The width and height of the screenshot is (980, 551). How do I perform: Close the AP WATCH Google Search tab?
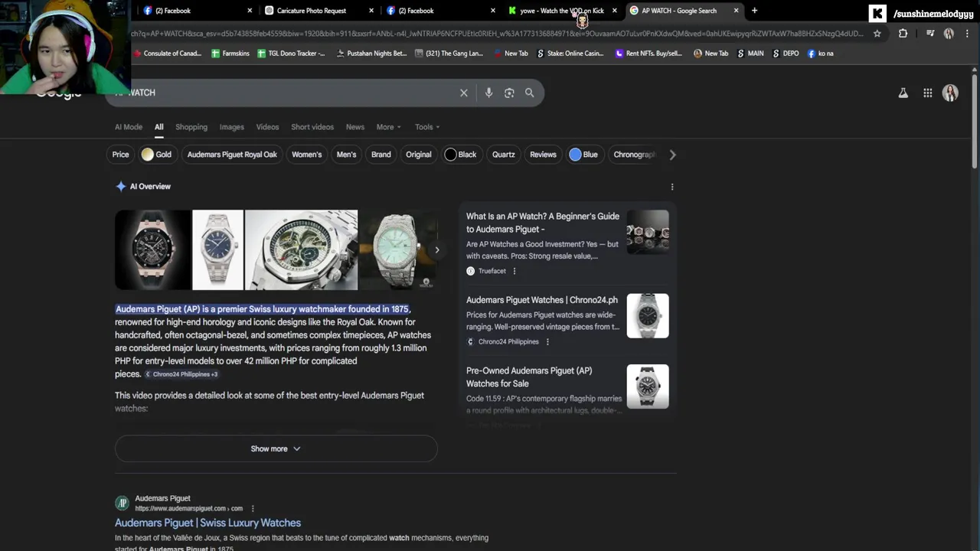click(737, 11)
